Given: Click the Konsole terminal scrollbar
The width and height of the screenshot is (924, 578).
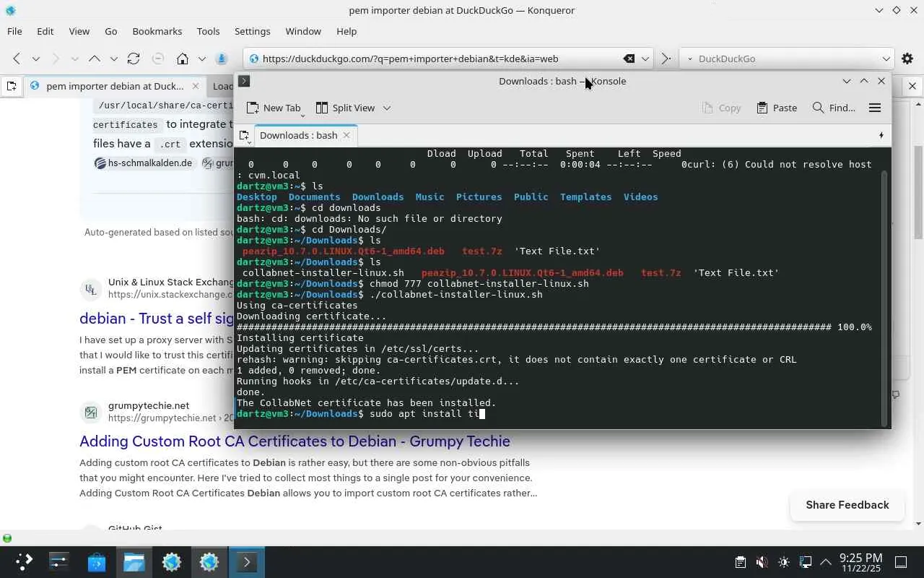Looking at the screenshot, I should tap(885, 298).
